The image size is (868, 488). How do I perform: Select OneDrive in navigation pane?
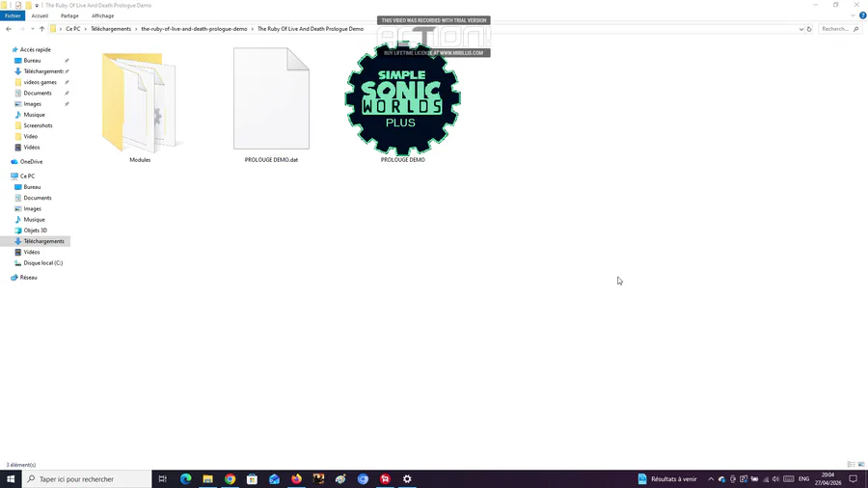tap(31, 162)
